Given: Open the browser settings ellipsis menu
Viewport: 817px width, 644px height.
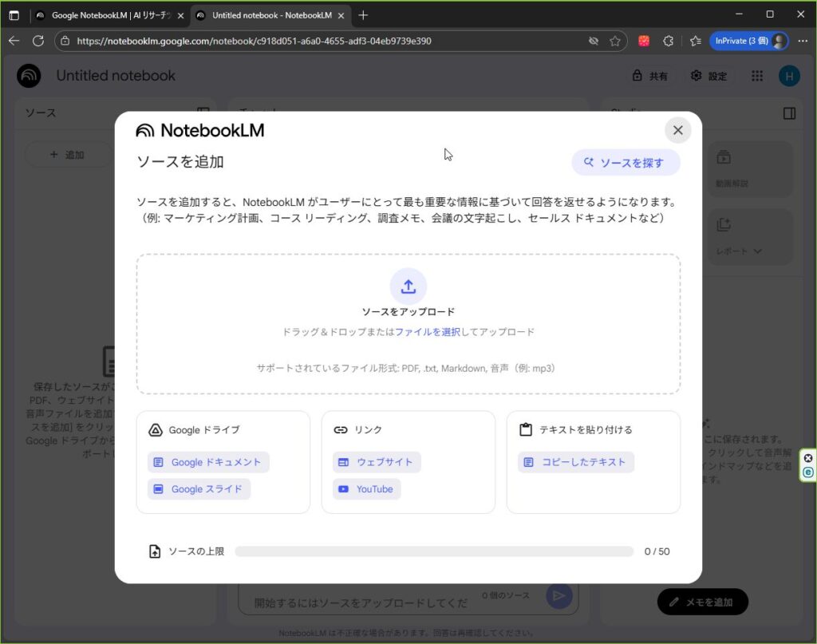Looking at the screenshot, I should [x=803, y=41].
